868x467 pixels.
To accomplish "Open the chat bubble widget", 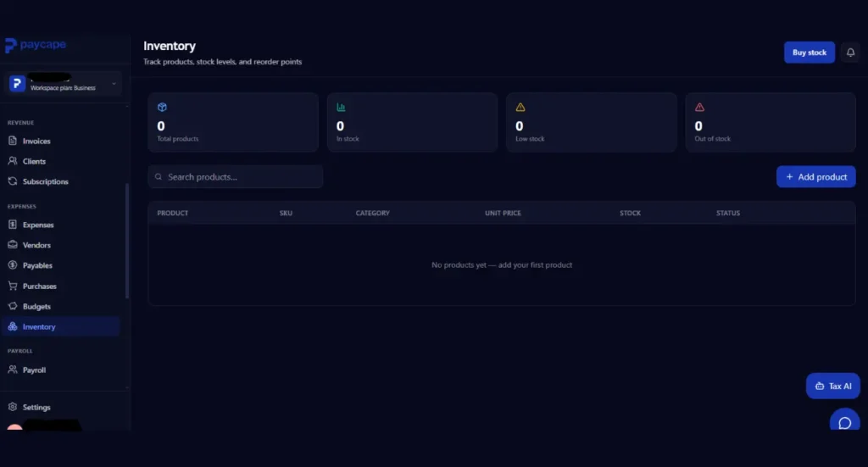I will [845, 421].
